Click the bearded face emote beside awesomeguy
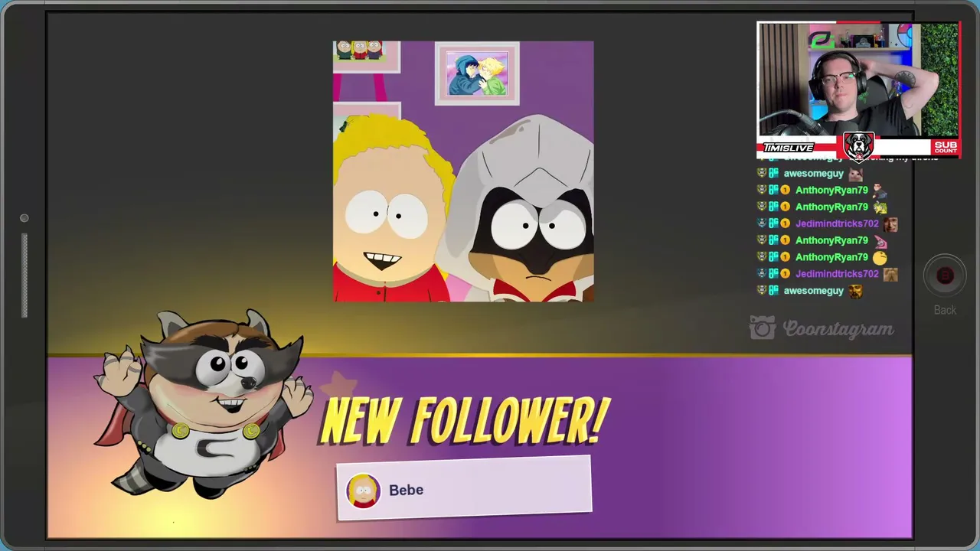980x551 pixels. click(x=855, y=291)
